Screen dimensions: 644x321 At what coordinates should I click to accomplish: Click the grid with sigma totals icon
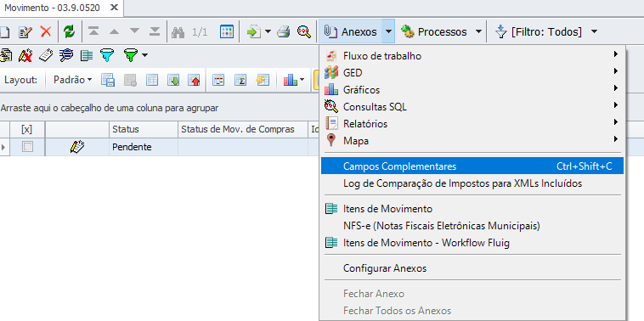coord(240,80)
